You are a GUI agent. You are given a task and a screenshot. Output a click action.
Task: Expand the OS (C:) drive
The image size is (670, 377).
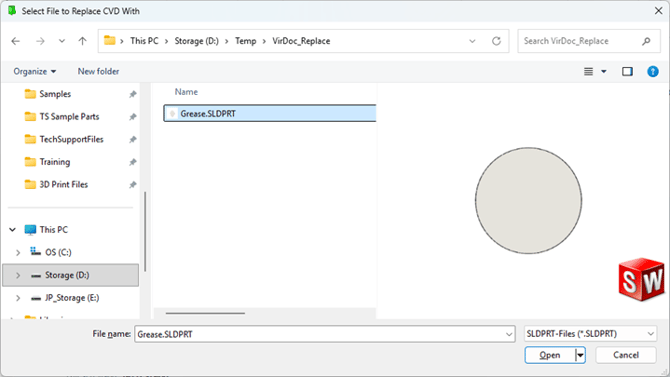(18, 253)
